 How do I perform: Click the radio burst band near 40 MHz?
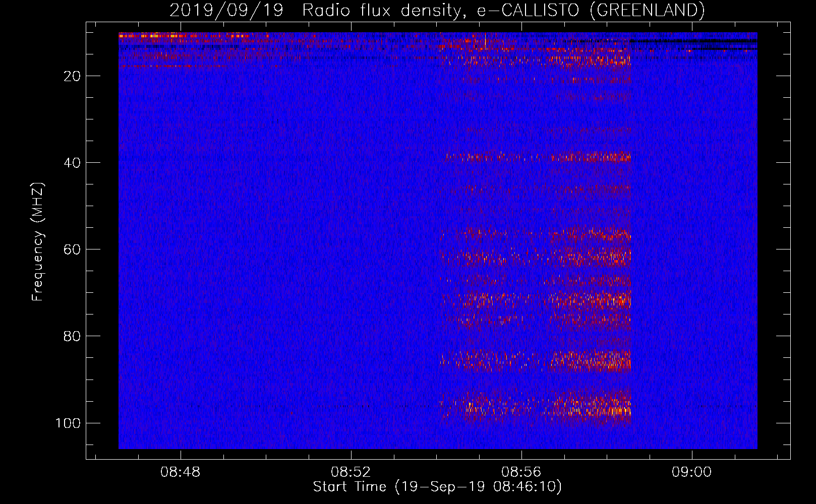pos(538,157)
